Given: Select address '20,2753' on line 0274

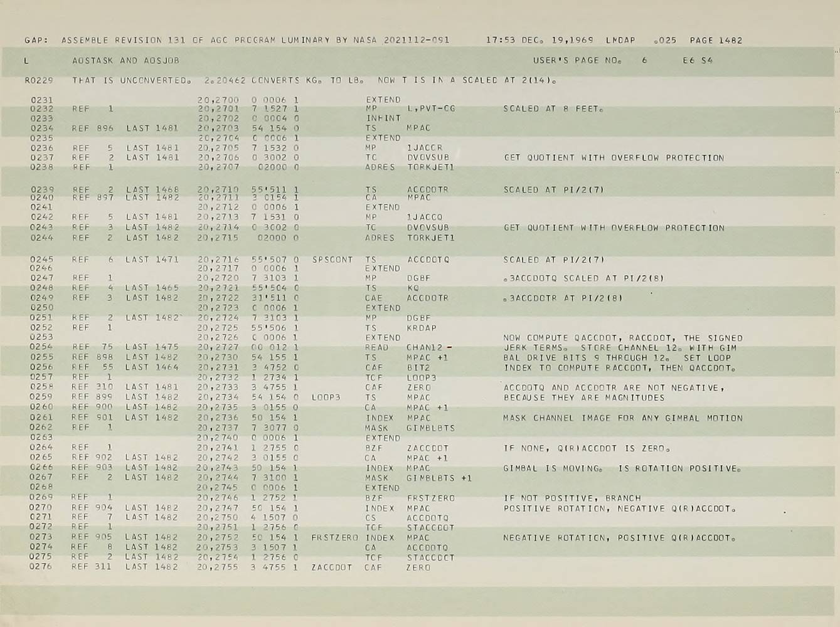Looking at the screenshot, I should tap(218, 547).
